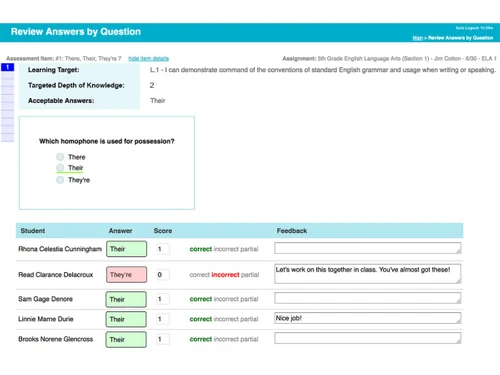500x375 pixels.
Task: Click the Learning Target label
Action: tap(53, 70)
